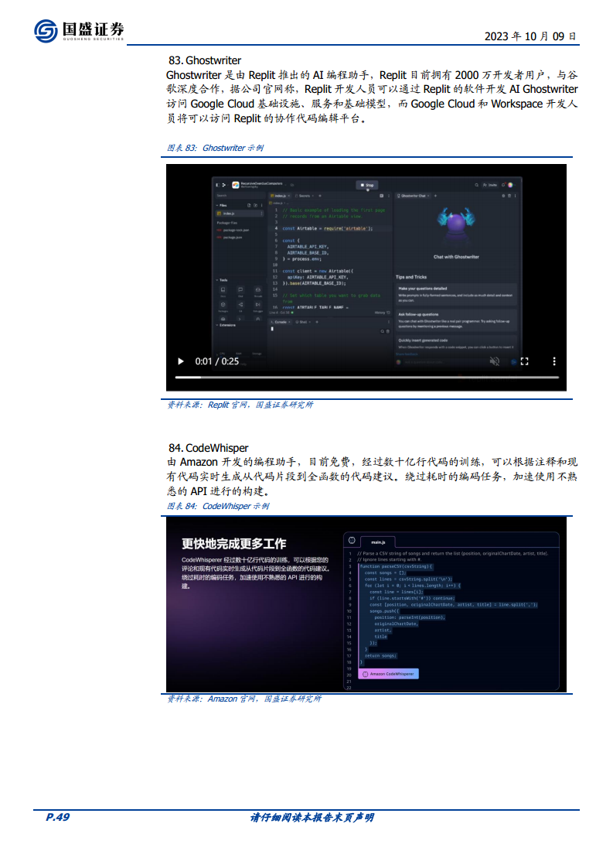
Task: Open 'Ask follow-up questions' tip card
Action: tap(456, 320)
